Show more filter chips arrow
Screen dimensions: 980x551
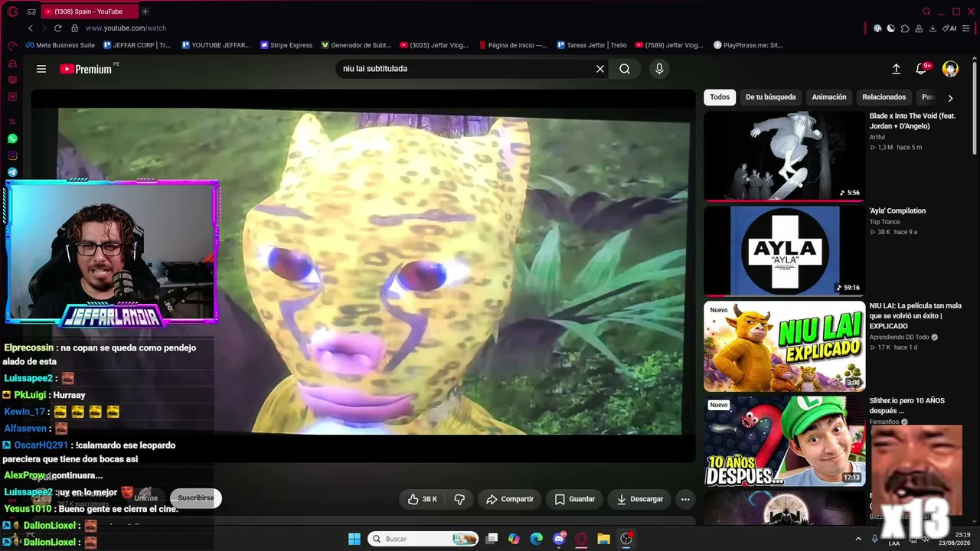950,98
